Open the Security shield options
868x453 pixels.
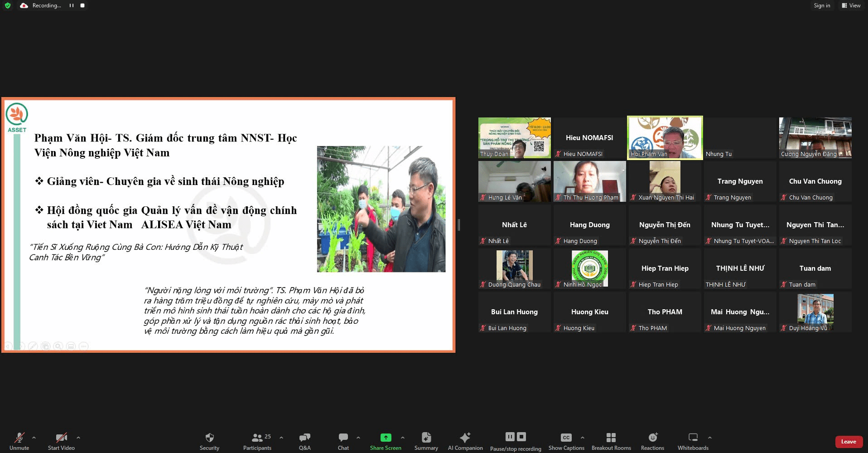click(x=209, y=441)
